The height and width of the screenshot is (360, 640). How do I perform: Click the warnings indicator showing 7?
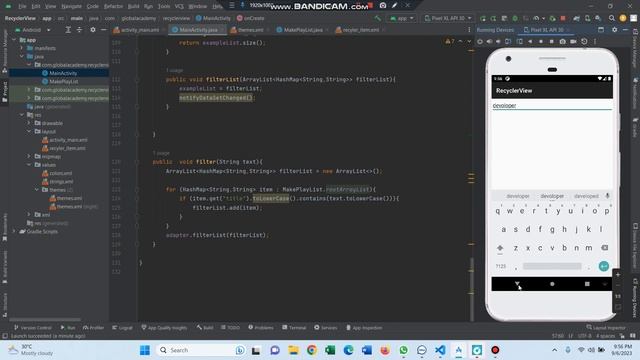(449, 41)
